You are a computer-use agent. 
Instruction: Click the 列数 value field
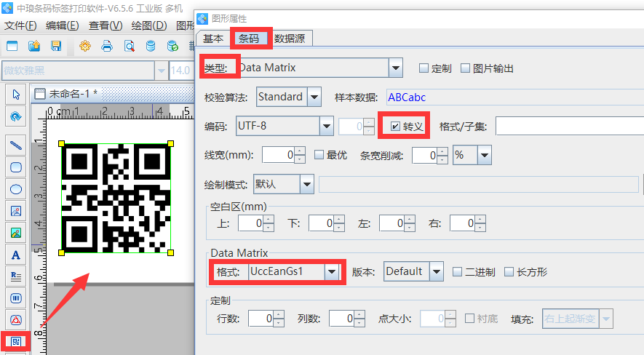pyautogui.click(x=342, y=319)
